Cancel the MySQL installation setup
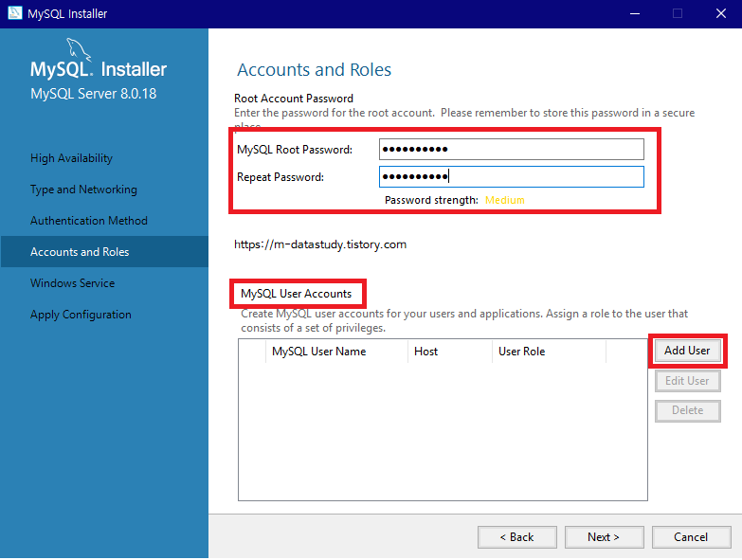Screen dimensions: 742x560 691,537
